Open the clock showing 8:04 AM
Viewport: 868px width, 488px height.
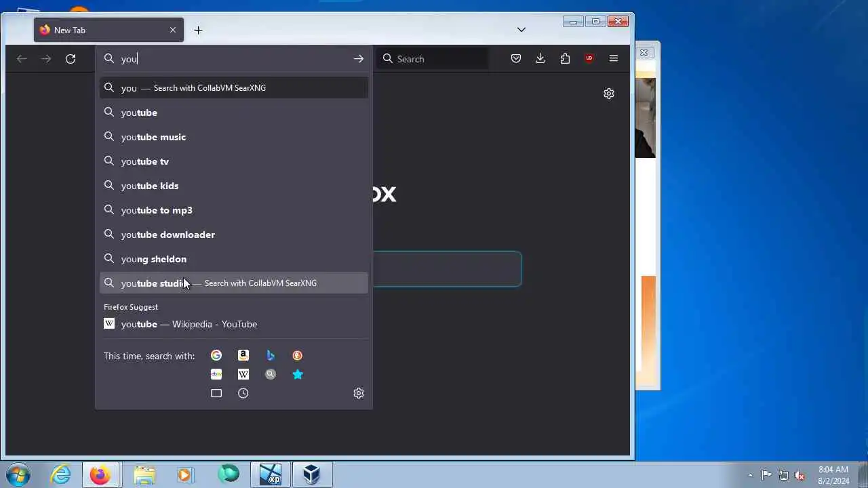(833, 475)
